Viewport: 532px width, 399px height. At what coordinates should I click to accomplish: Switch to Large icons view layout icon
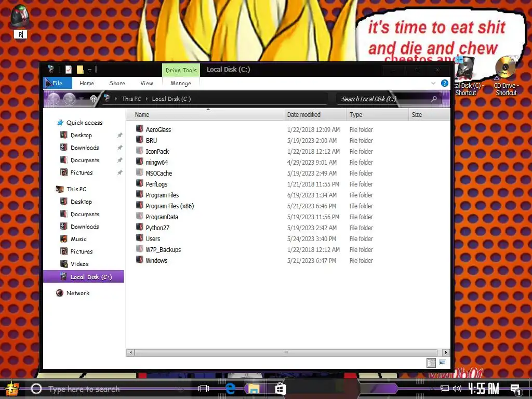click(x=443, y=363)
